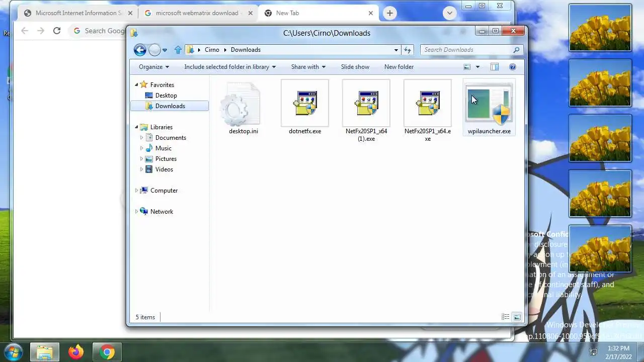Viewport: 644px width, 362px height.
Task: Select the wpilauncher.exe file icon
Action: click(x=489, y=104)
